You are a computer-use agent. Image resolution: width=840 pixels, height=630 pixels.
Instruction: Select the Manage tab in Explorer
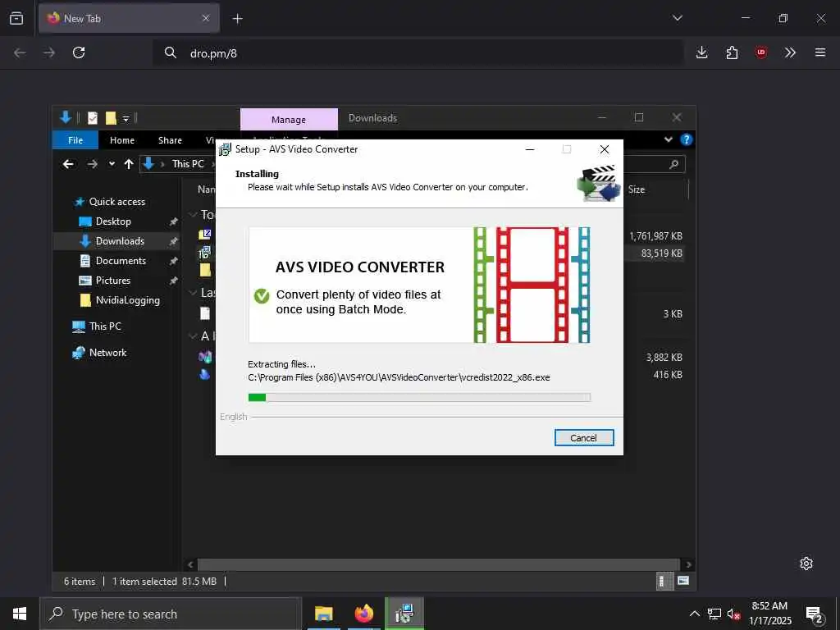click(x=289, y=120)
